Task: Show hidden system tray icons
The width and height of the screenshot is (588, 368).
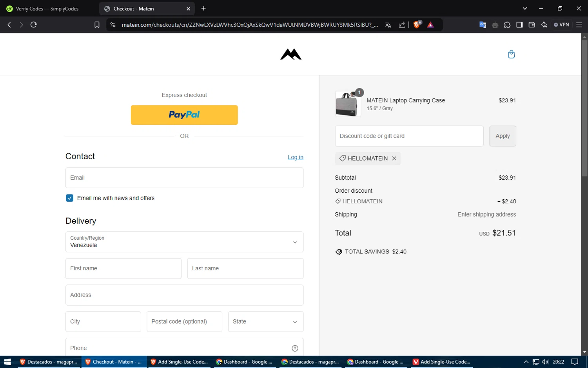Action: click(x=526, y=362)
